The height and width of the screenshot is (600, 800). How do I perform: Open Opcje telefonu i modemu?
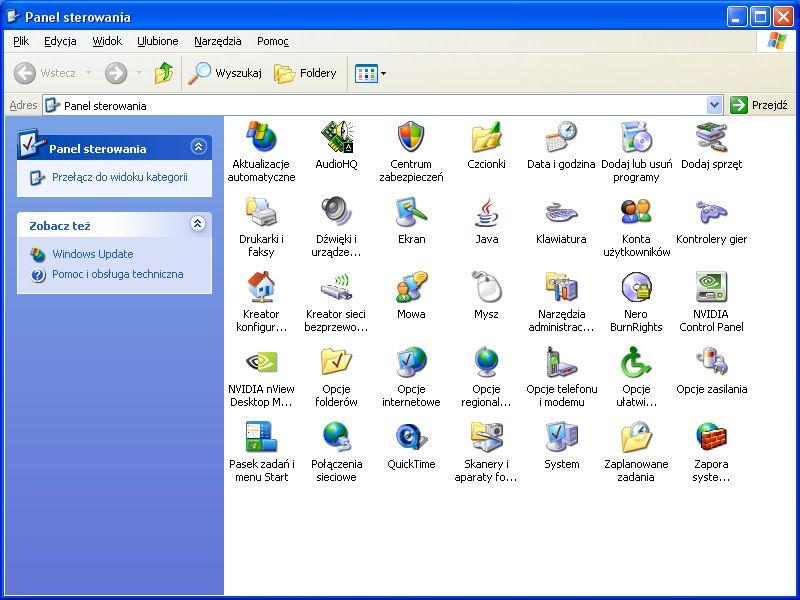pos(561,376)
